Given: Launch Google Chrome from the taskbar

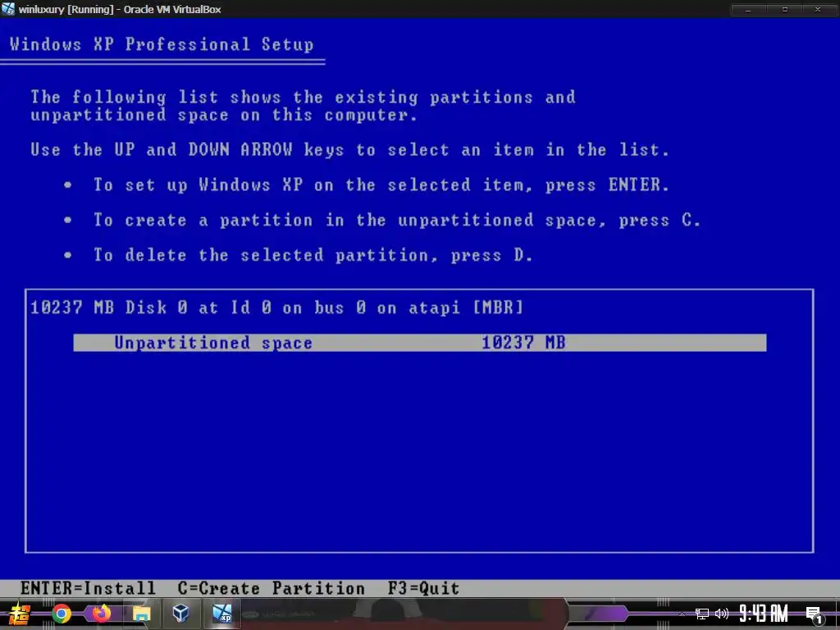Looking at the screenshot, I should pos(62,614).
